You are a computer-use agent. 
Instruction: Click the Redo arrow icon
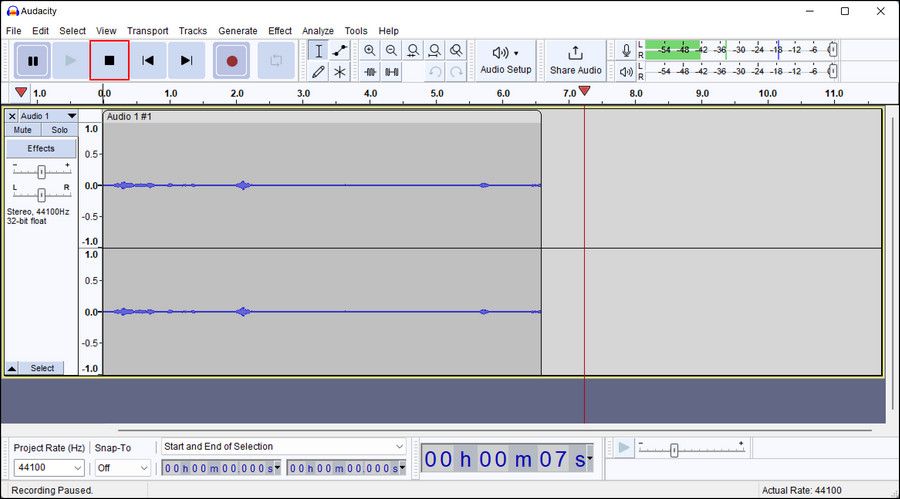456,72
